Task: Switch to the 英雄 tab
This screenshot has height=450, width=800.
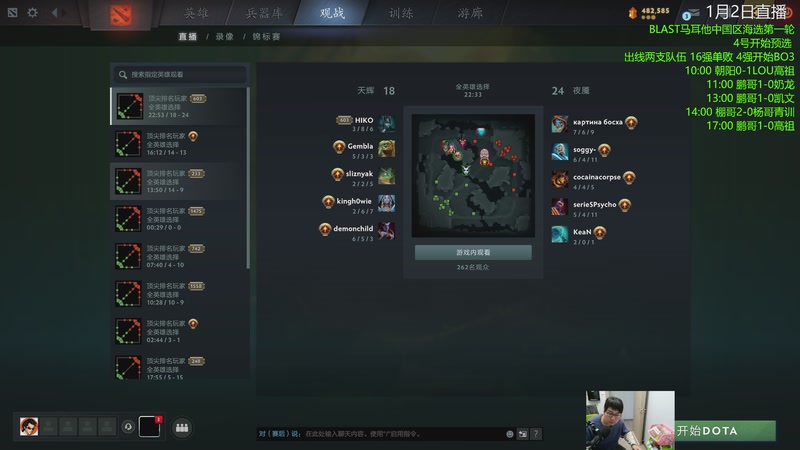Action: (196, 13)
